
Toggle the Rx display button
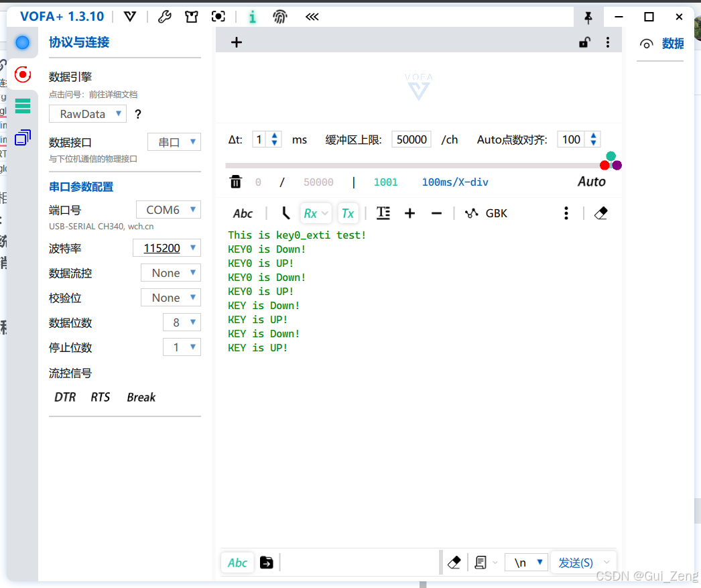click(316, 213)
